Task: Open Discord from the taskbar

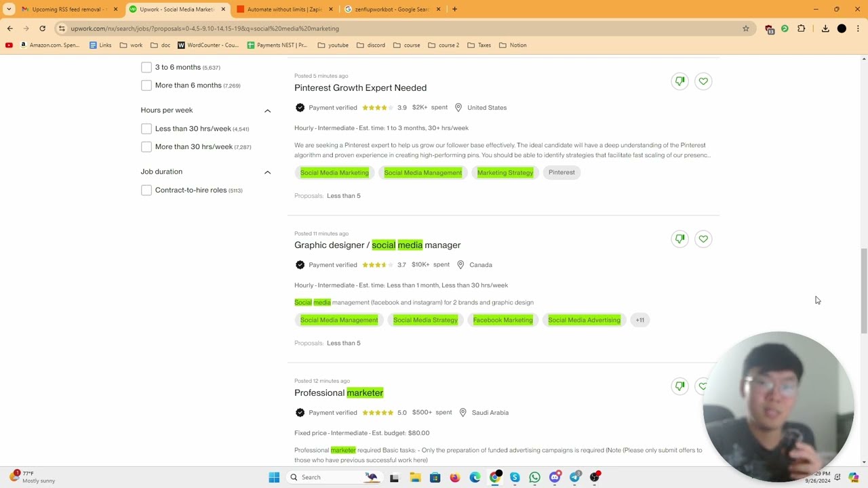Action: click(555, 477)
